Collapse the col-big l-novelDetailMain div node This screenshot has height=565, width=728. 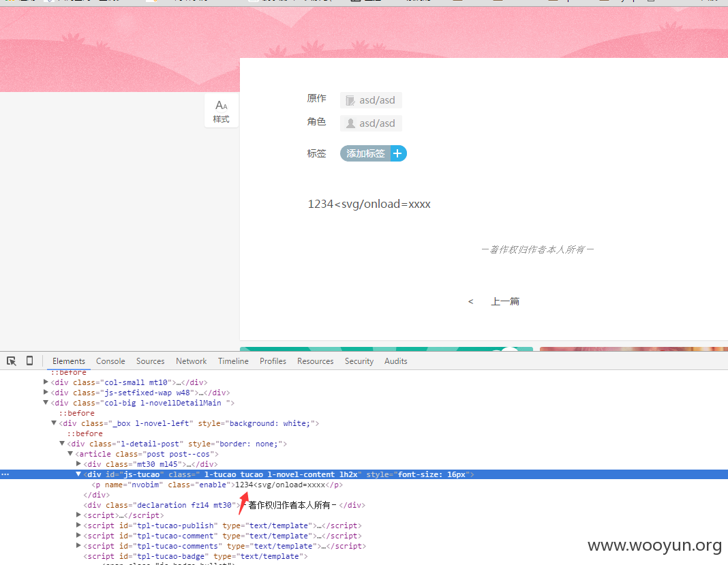pyautogui.click(x=46, y=403)
